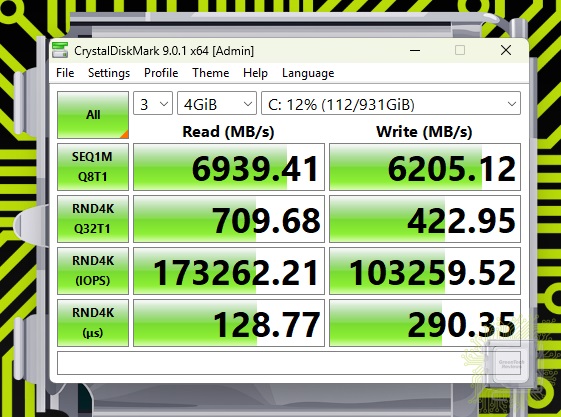Click the RND4K (μs) button
This screenshot has height=417, width=561.
[93, 323]
